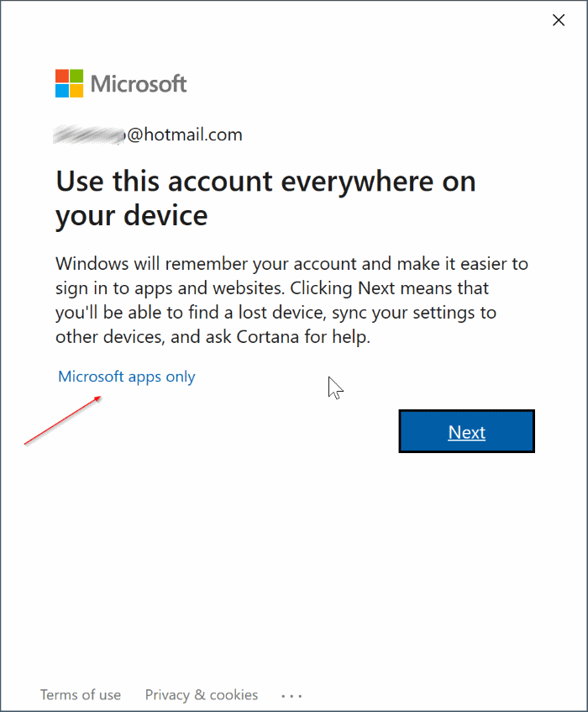Close the Microsoft account dialog
The height and width of the screenshot is (712, 588).
[559, 20]
